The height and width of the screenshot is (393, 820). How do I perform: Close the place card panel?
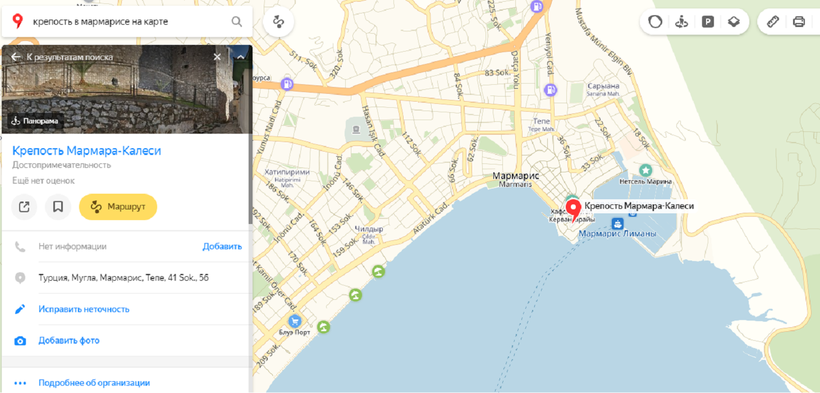click(218, 57)
